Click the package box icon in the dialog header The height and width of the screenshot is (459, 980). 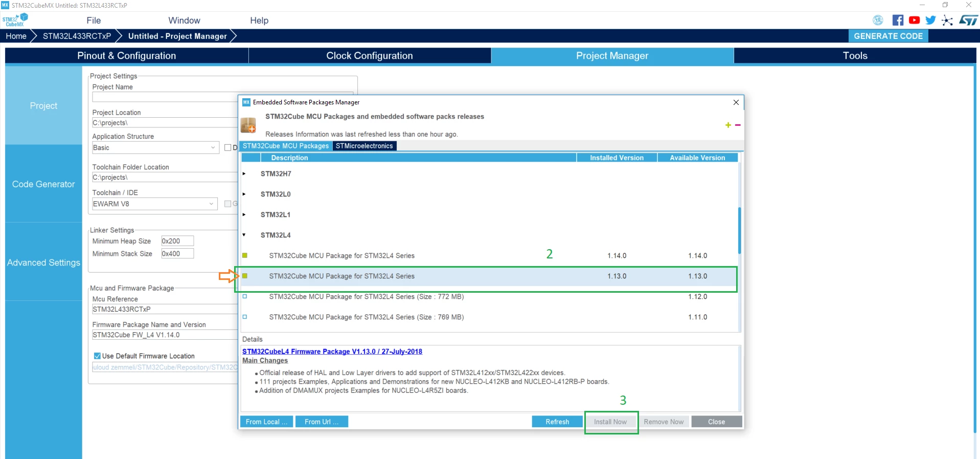coord(248,125)
